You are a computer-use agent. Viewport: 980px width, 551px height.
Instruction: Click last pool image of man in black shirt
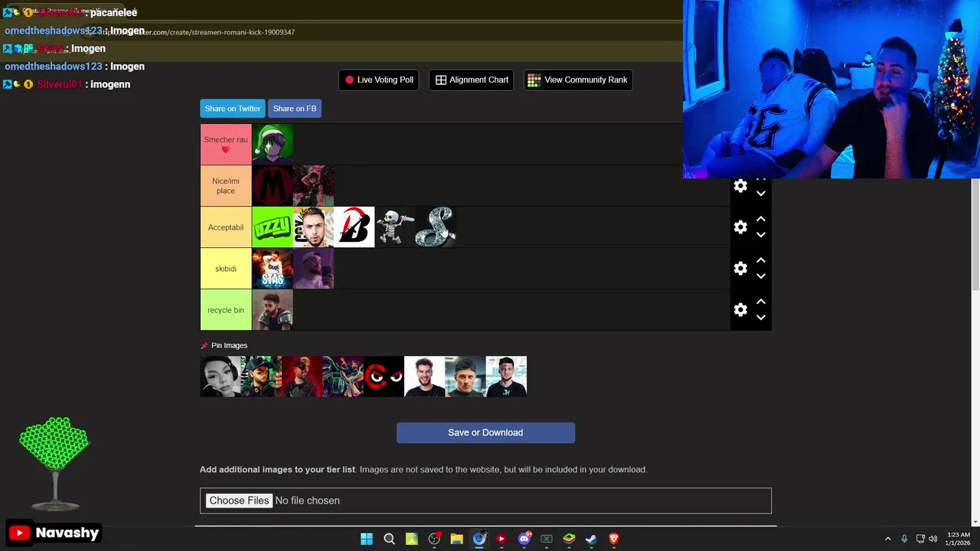click(506, 377)
